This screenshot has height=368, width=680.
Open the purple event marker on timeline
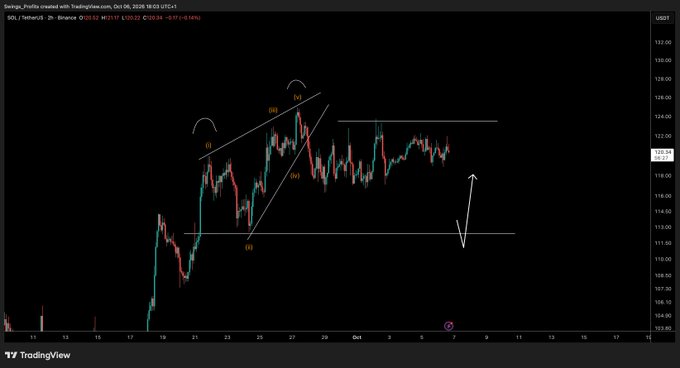point(449,326)
